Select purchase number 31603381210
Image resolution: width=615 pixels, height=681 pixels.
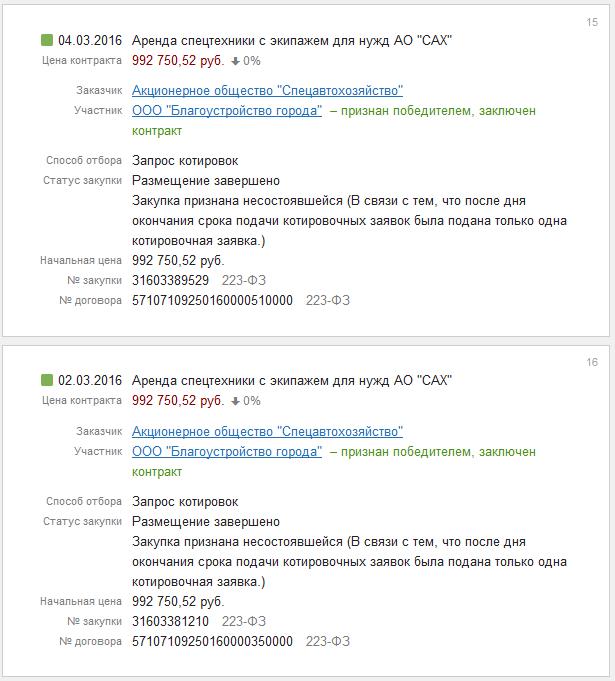coord(171,621)
